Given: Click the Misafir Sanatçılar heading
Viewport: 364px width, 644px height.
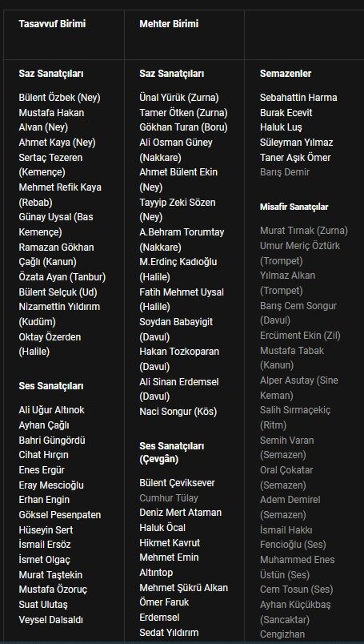Looking at the screenshot, I should (294, 207).
